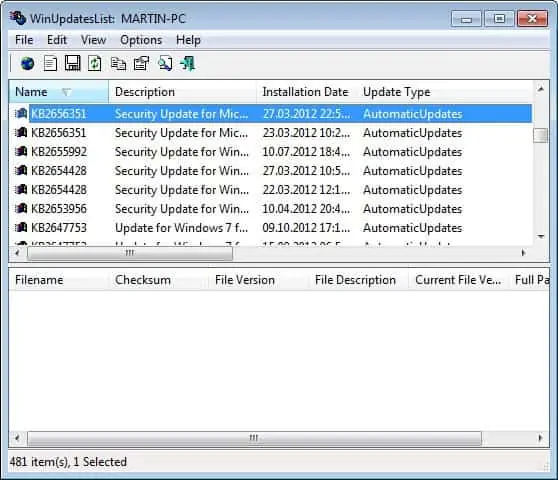Click the green refresh toolbar icon
558x480 pixels.
point(95,64)
